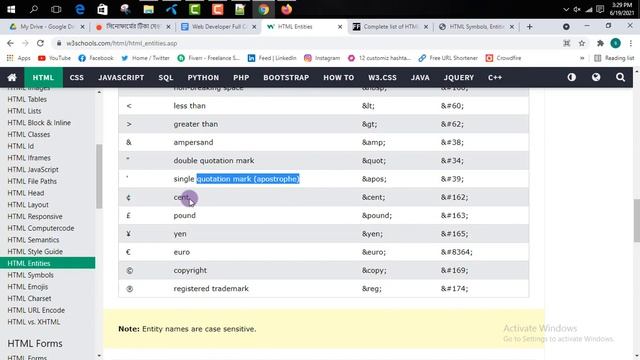Click the sidebar scrollbar thumb
This screenshot has height=360, width=640.
click(99, 176)
